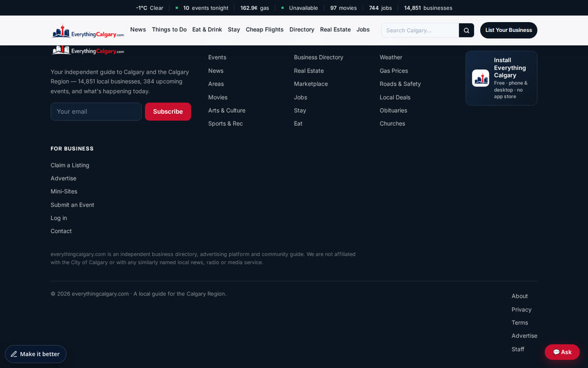Visit Arts & Culture
Image resolution: width=588 pixels, height=368 pixels.
[227, 110]
